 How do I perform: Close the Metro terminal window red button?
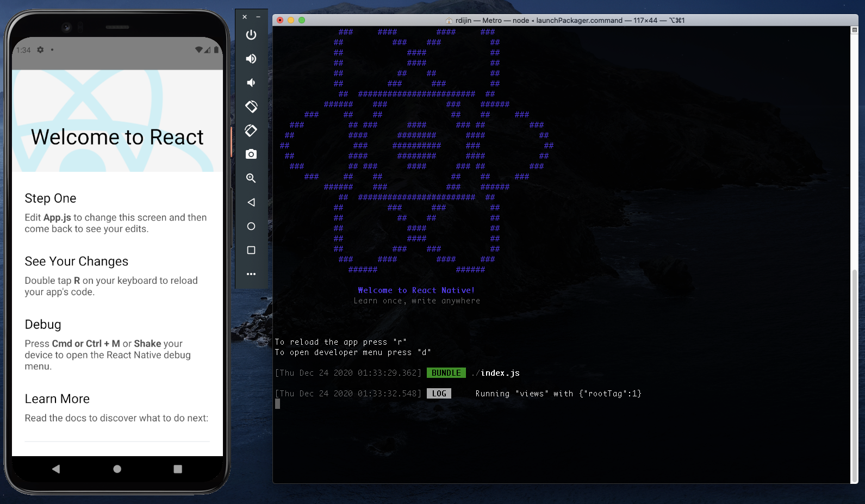(280, 20)
